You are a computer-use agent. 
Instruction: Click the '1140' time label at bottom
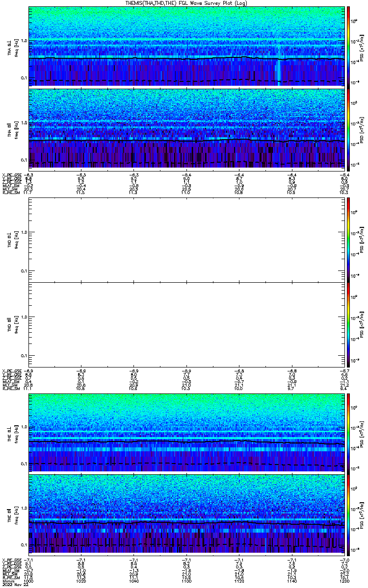tap(291, 581)
